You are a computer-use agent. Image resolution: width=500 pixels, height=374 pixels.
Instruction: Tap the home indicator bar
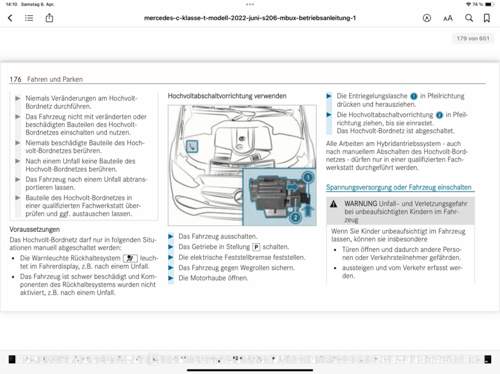click(x=250, y=370)
